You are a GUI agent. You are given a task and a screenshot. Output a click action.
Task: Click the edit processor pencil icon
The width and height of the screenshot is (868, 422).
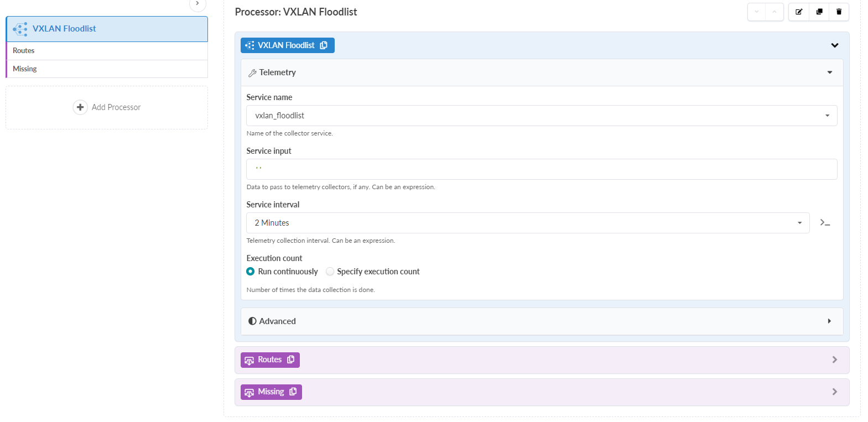(x=799, y=12)
